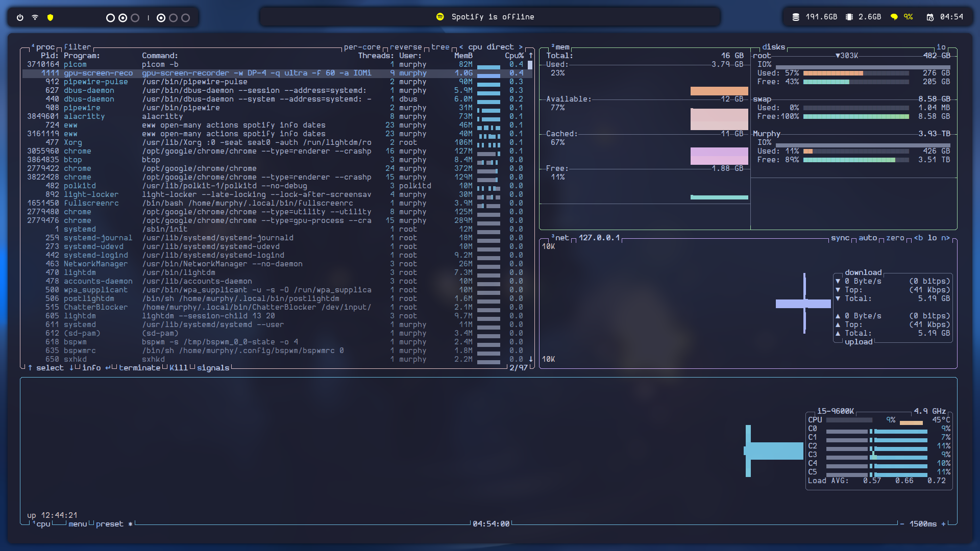The height and width of the screenshot is (551, 980).
Task: Click the memory chip icon showing 2.6GB
Action: tap(849, 17)
